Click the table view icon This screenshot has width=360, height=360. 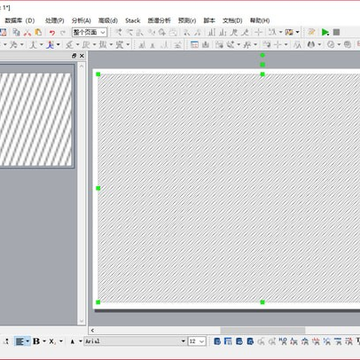(195, 44)
